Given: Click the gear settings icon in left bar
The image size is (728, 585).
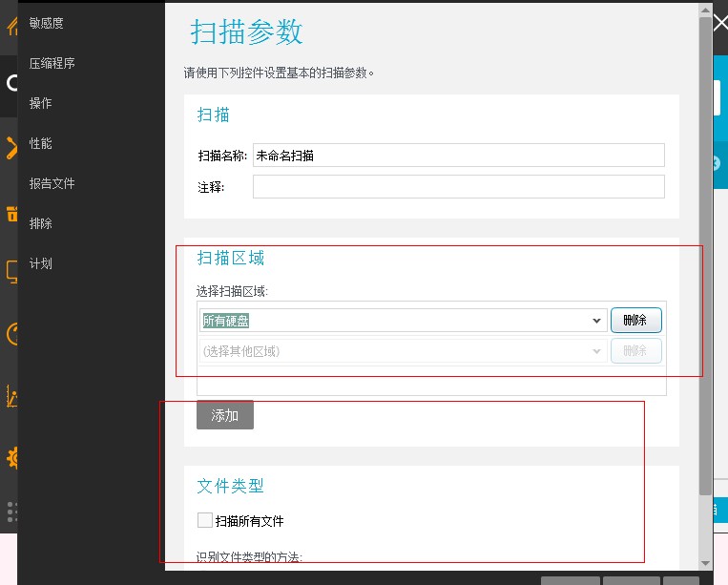Looking at the screenshot, I should 12,458.
